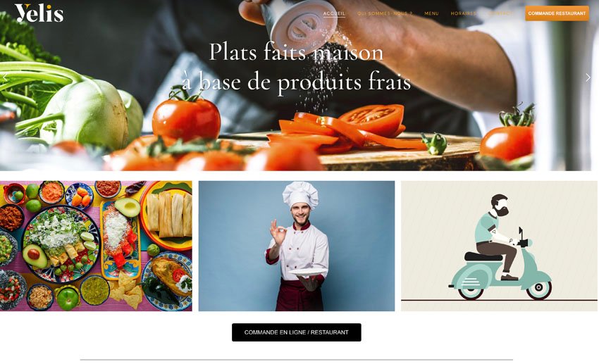Click Commande en ligne / Restaurant button
Screen dimensions: 599x364
pyautogui.click(x=297, y=332)
